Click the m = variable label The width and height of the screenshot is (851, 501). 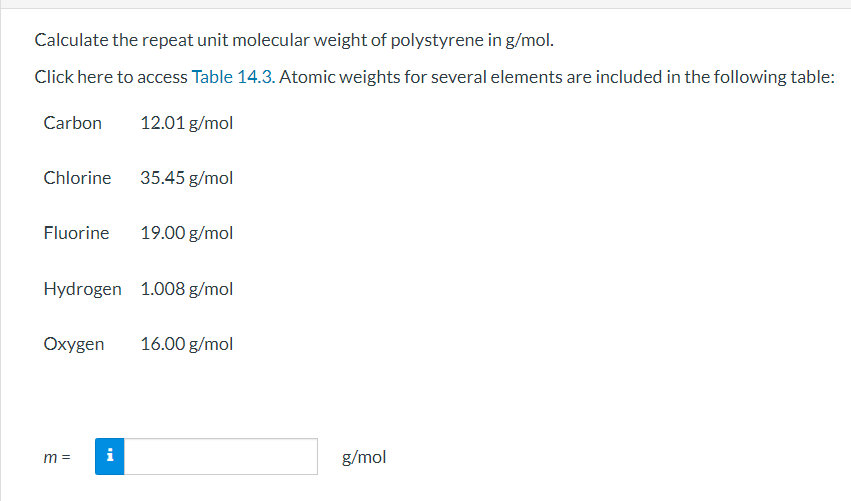(56, 458)
